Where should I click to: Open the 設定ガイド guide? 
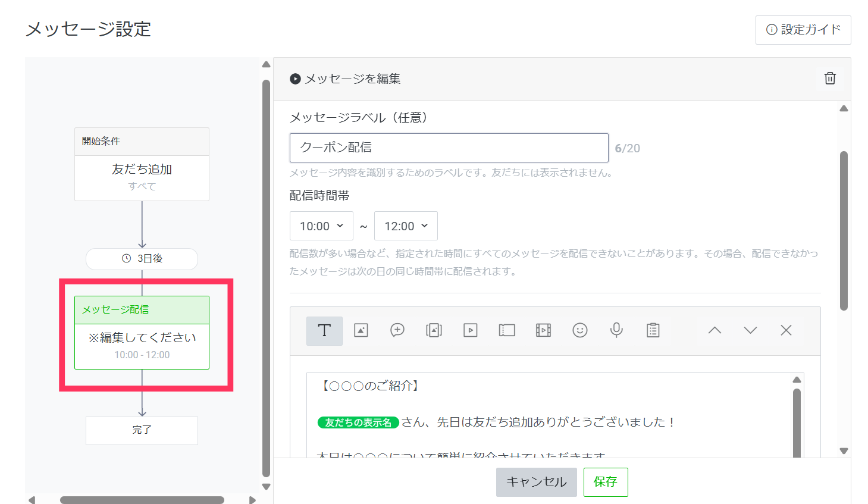coord(803,30)
